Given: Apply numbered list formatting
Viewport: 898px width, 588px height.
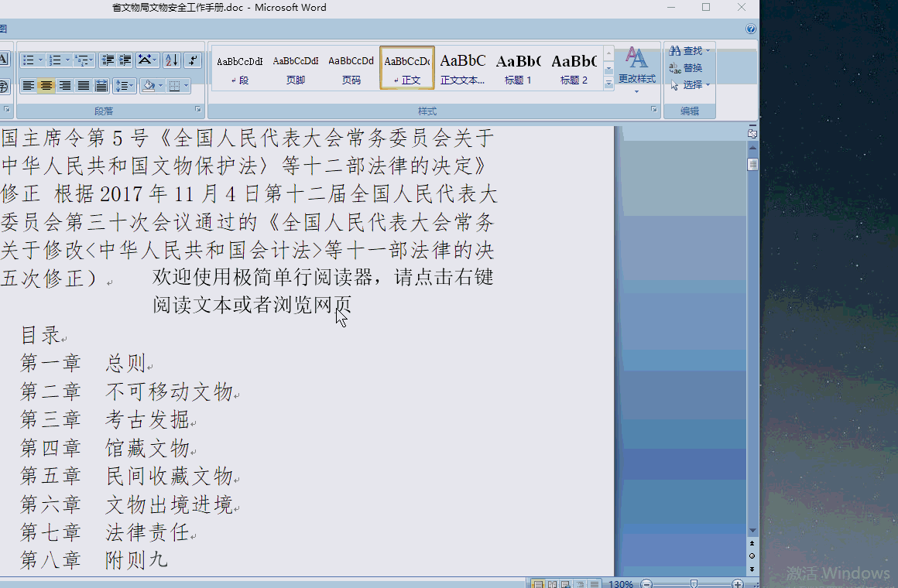Looking at the screenshot, I should tap(55, 60).
